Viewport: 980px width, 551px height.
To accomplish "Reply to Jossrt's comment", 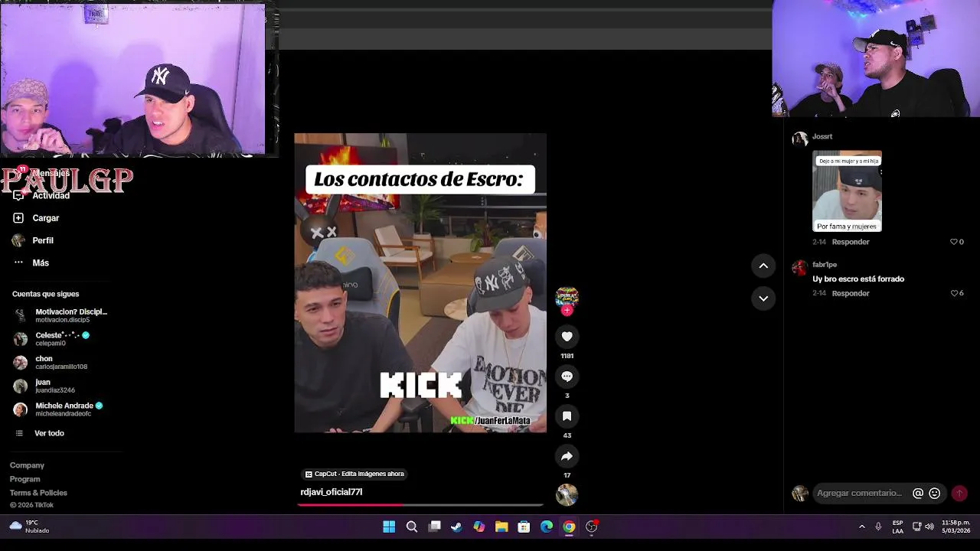I will [x=851, y=242].
